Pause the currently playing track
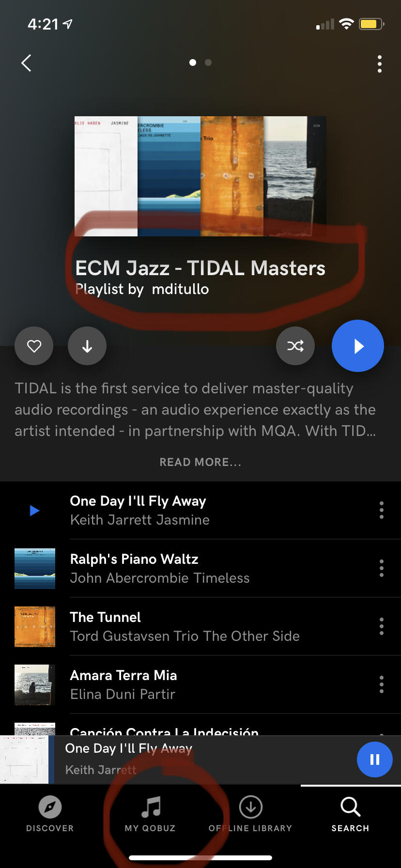 click(375, 759)
